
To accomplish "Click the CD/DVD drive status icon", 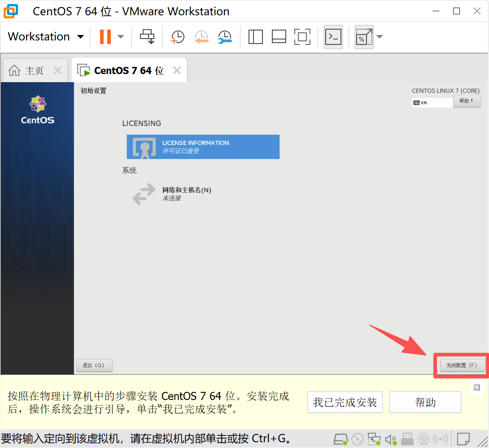I will [358, 439].
